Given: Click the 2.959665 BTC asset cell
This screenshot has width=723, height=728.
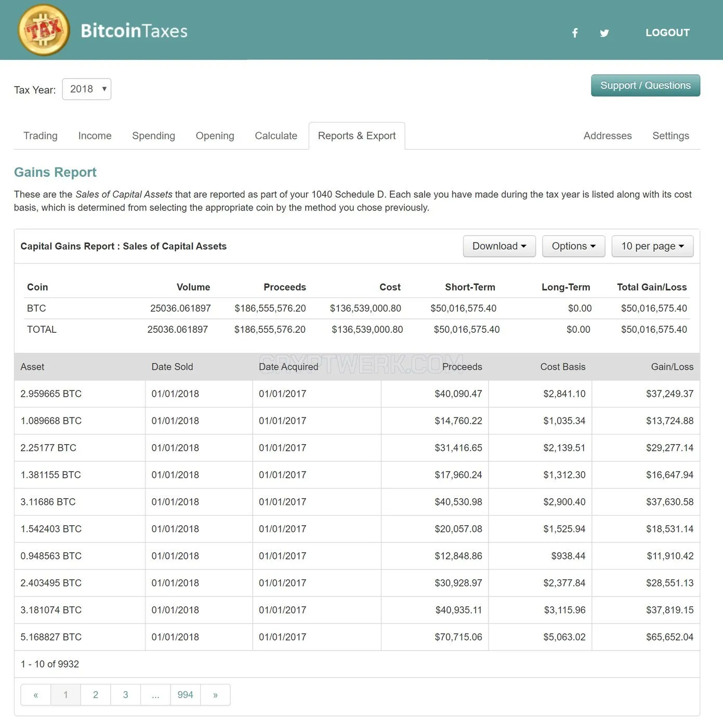Looking at the screenshot, I should [x=51, y=394].
